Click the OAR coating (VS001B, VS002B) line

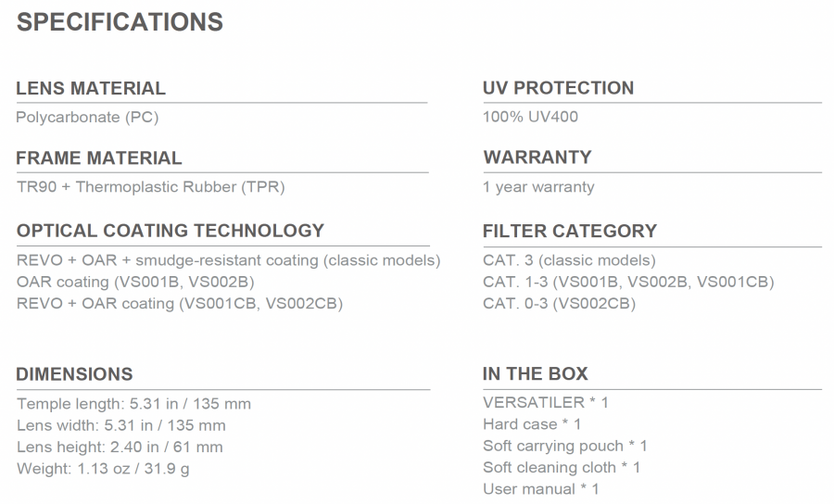[135, 282]
